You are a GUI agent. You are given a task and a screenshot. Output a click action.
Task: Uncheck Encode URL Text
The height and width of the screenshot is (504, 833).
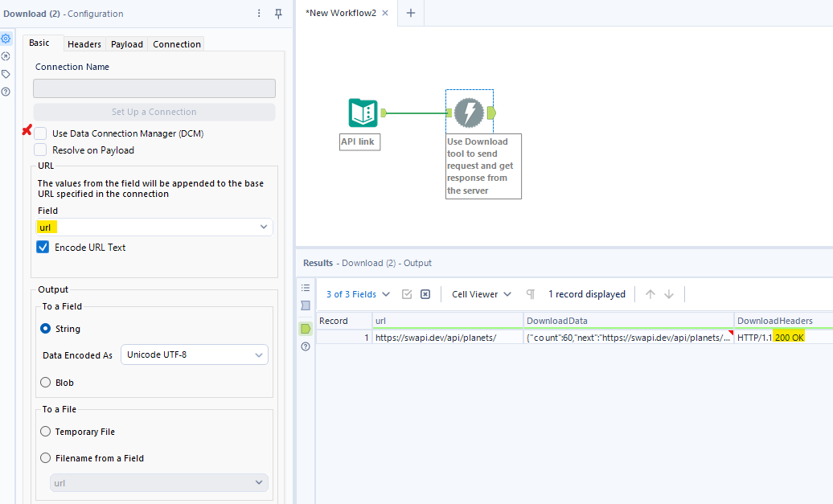coord(43,248)
